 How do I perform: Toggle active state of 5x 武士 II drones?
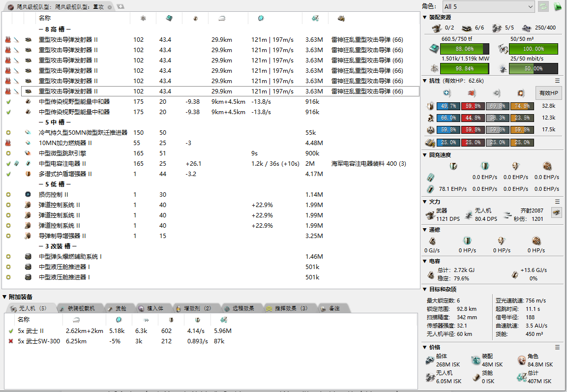click(x=11, y=331)
